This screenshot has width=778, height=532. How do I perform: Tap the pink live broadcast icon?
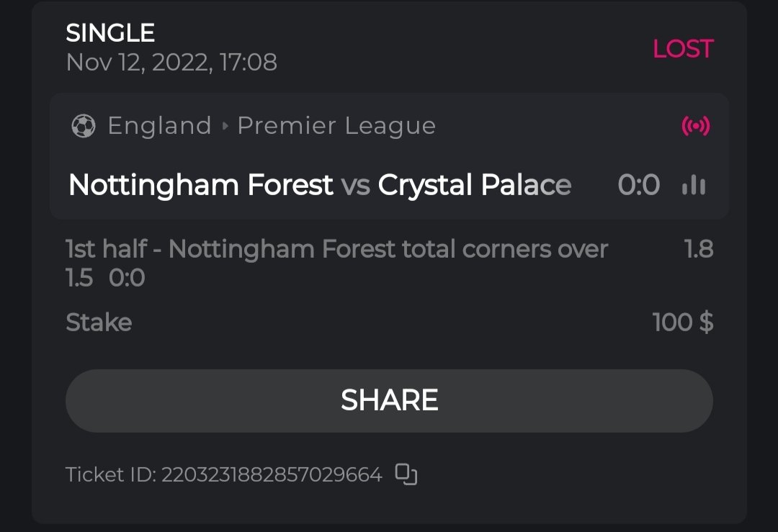(695, 127)
